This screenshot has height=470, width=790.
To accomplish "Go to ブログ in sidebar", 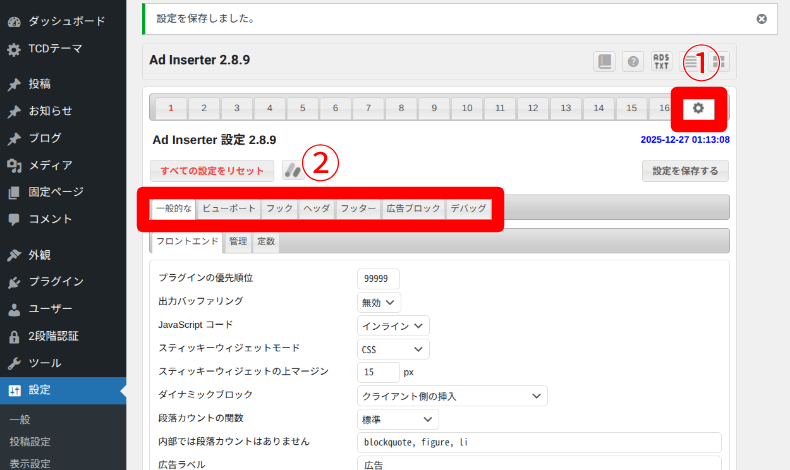I will [63, 138].
